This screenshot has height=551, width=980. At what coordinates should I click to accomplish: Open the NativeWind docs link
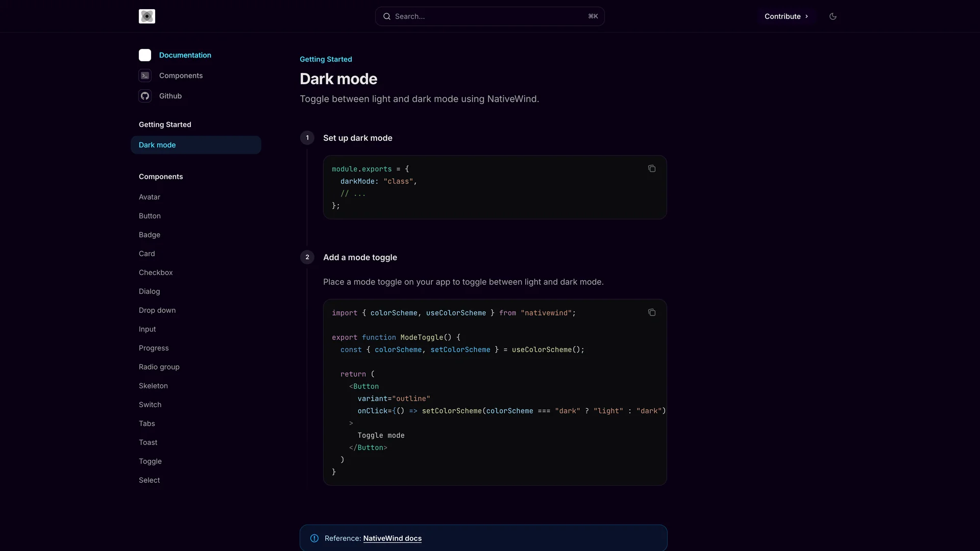[x=392, y=538]
